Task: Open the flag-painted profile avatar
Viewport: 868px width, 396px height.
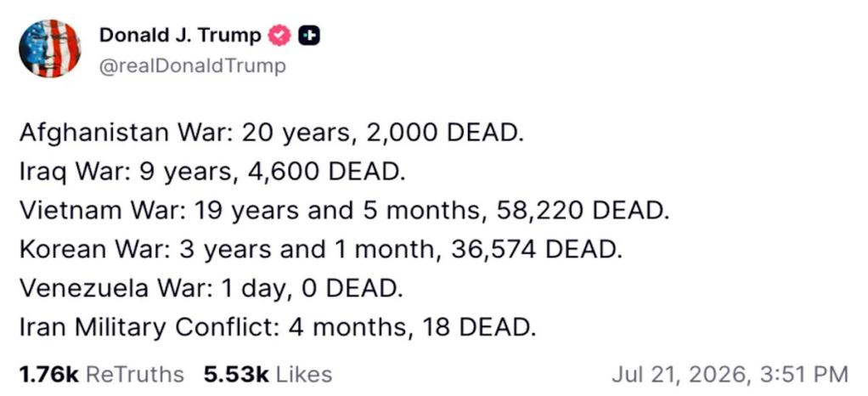Action: [50, 48]
